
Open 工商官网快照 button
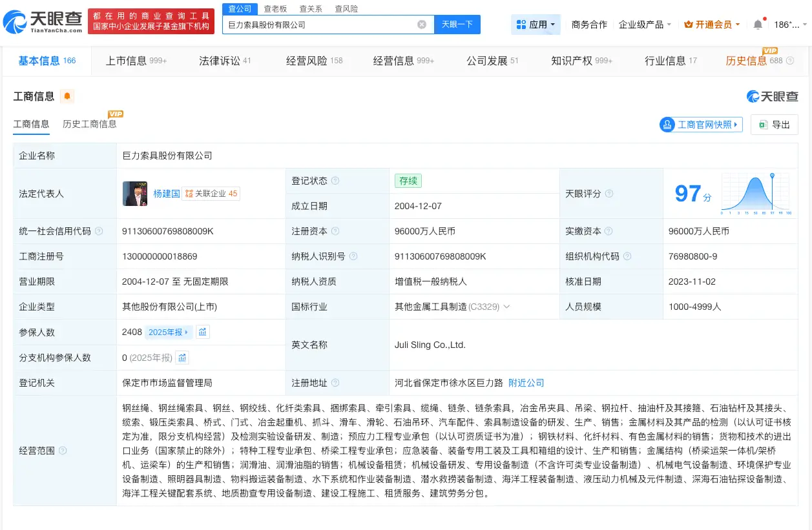[x=701, y=125]
